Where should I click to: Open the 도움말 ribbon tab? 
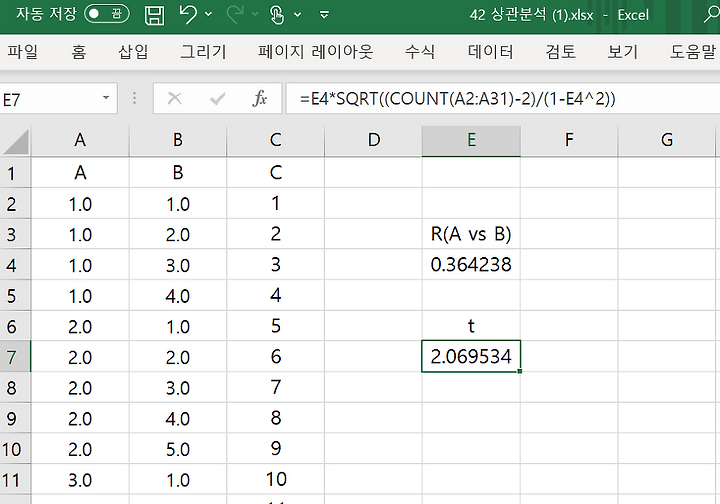coord(693,51)
